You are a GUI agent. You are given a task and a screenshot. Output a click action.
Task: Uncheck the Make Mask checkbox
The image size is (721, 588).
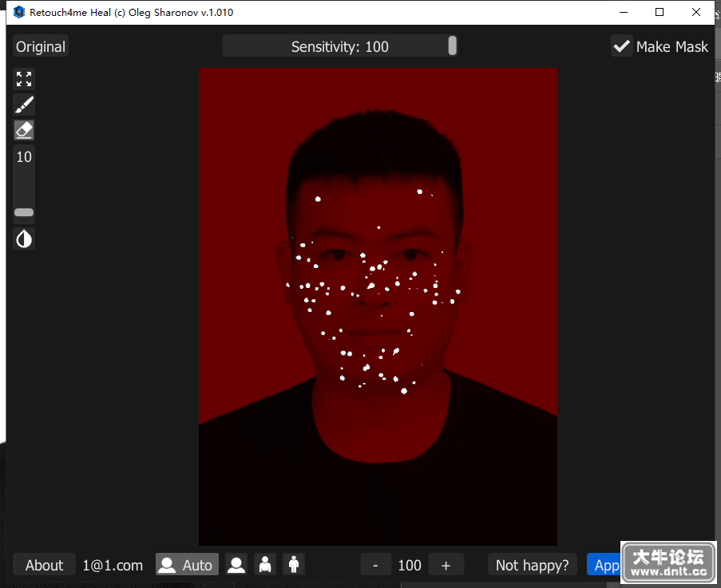tap(622, 46)
